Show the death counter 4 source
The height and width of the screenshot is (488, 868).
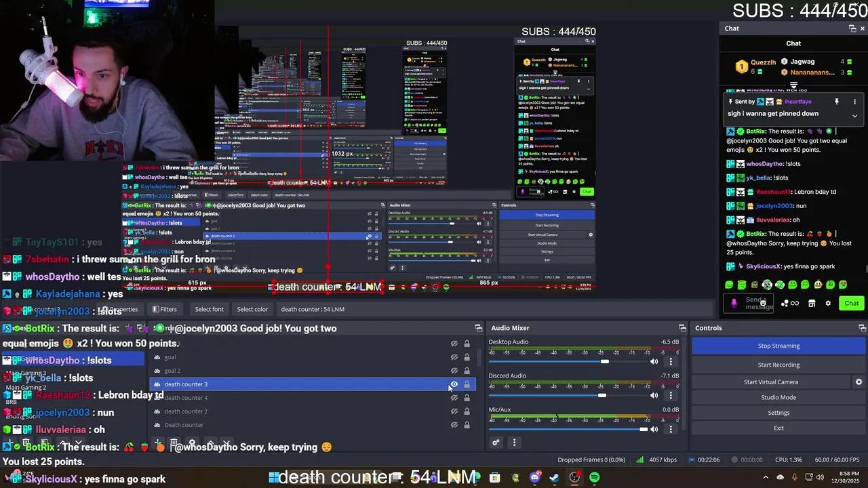454,398
